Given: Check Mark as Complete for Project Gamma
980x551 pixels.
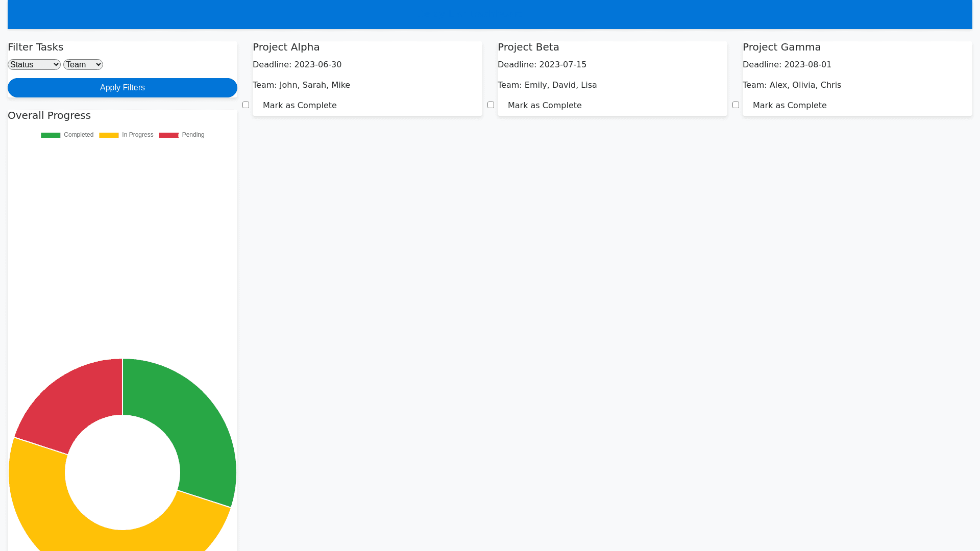Looking at the screenshot, I should click(x=736, y=105).
